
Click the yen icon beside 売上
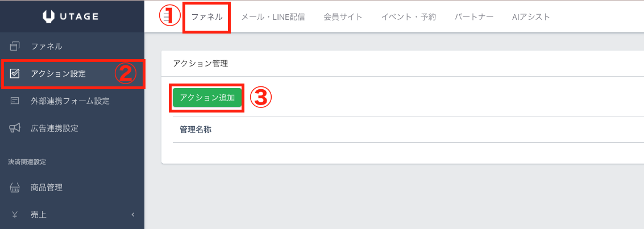pyautogui.click(x=15, y=215)
